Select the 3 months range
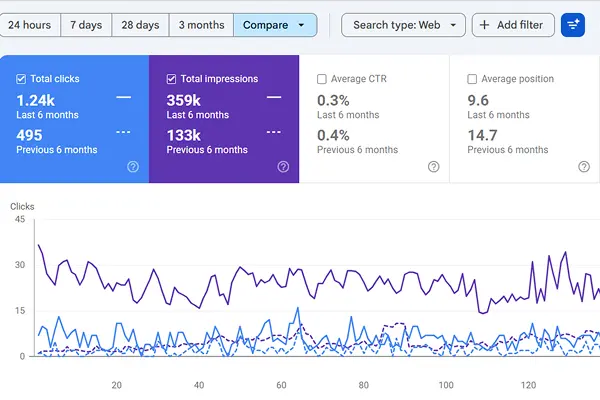 pyautogui.click(x=201, y=25)
